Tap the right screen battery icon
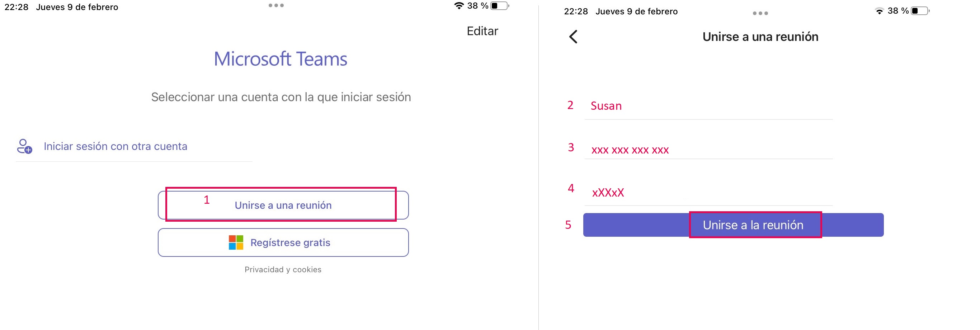This screenshot has height=330, width=980. [920, 11]
